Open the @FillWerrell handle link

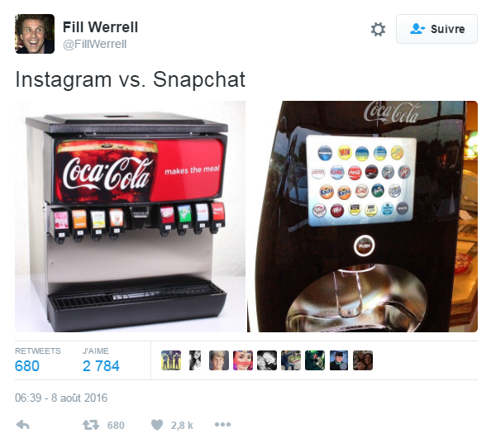94,44
